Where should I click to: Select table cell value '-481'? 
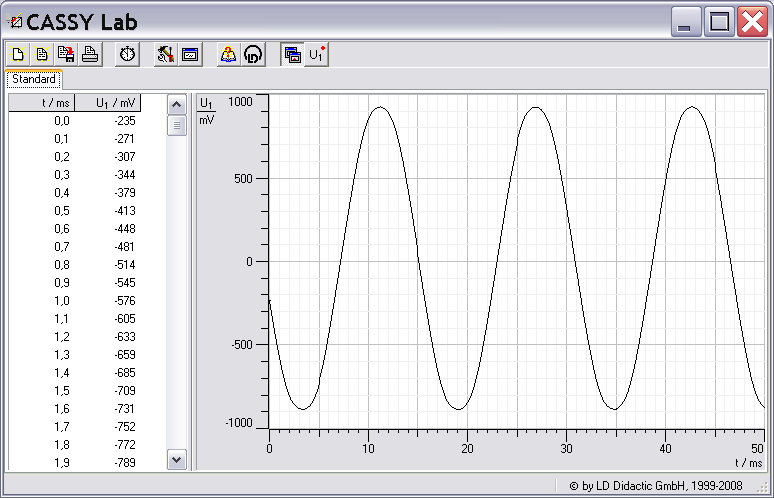click(x=124, y=247)
